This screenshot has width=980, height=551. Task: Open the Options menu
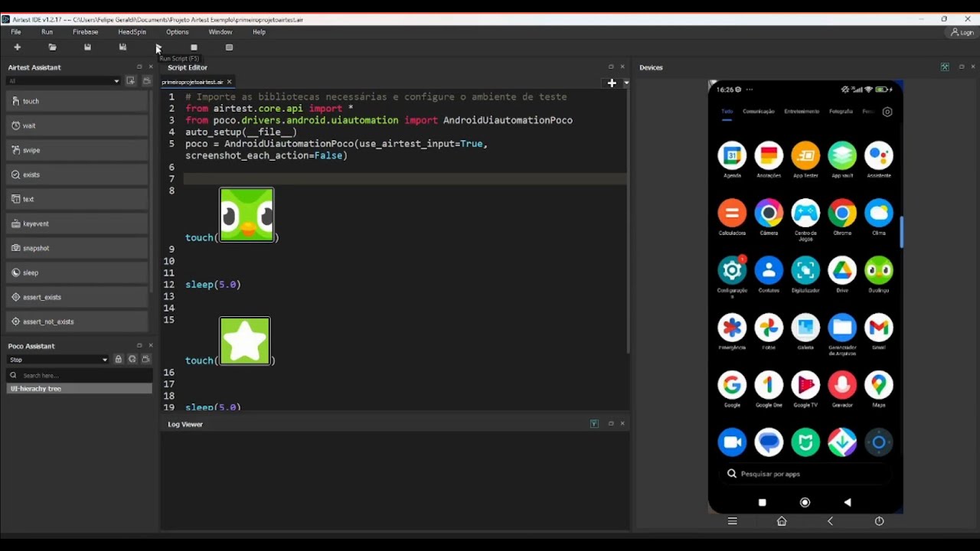[177, 32]
